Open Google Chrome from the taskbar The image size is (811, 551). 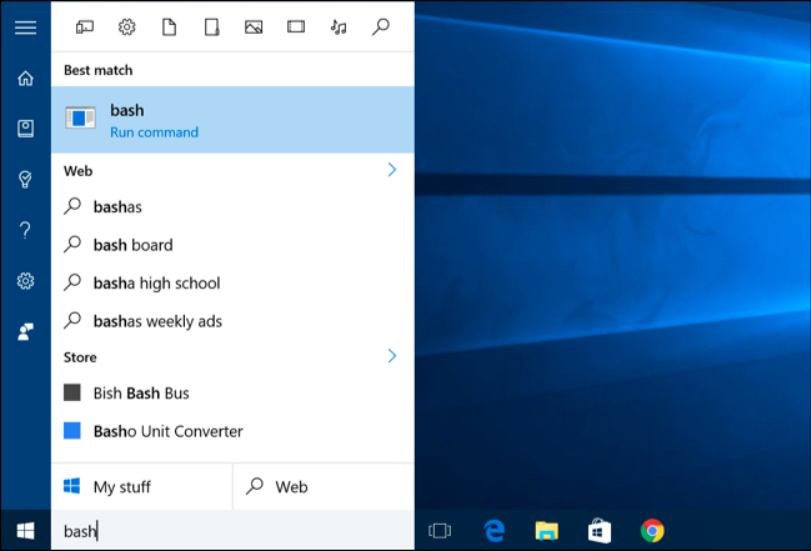[652, 531]
